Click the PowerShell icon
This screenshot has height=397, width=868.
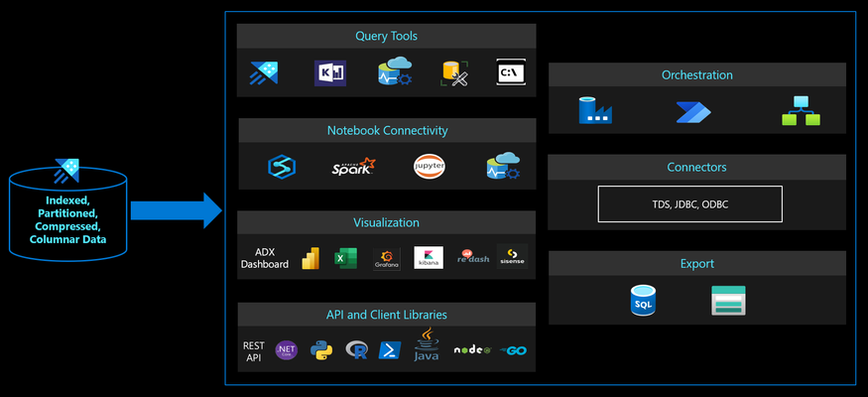(390, 350)
